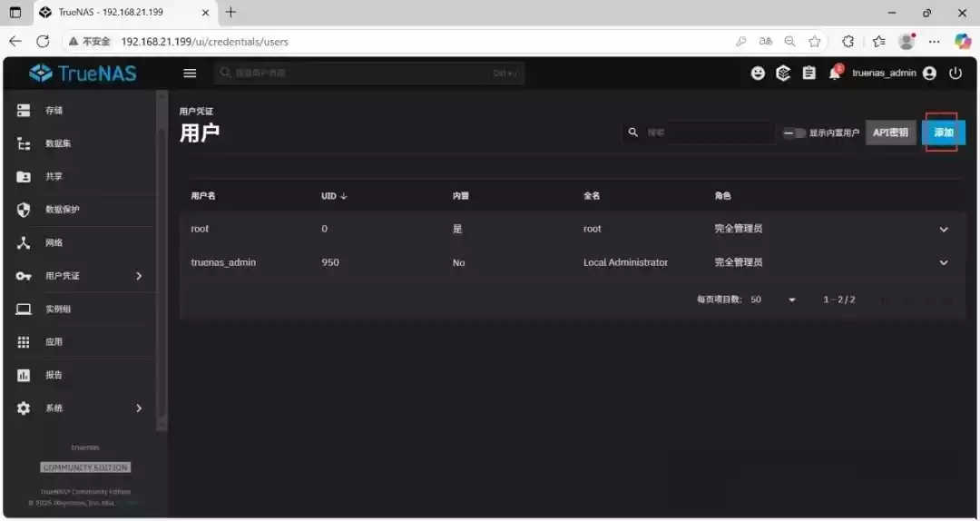Open the tab actions menu icon
This screenshot has width=980, height=521.
pos(15,13)
